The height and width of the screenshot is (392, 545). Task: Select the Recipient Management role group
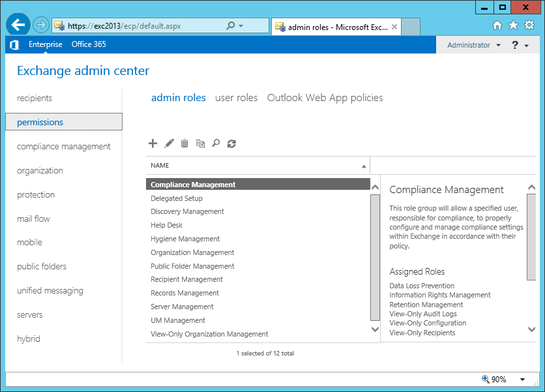pyautogui.click(x=258, y=279)
